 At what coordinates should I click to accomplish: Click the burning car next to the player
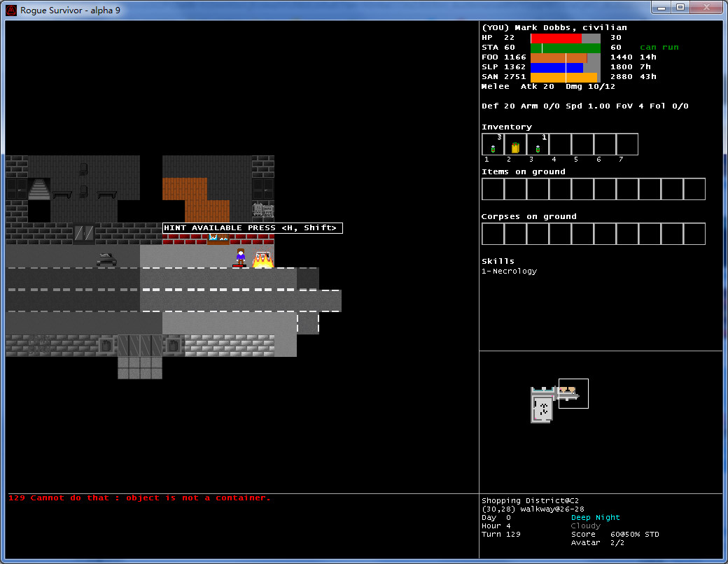click(x=262, y=258)
